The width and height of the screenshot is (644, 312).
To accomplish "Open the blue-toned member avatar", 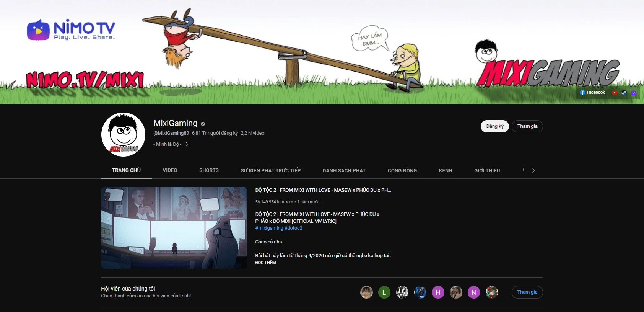I will [420, 292].
